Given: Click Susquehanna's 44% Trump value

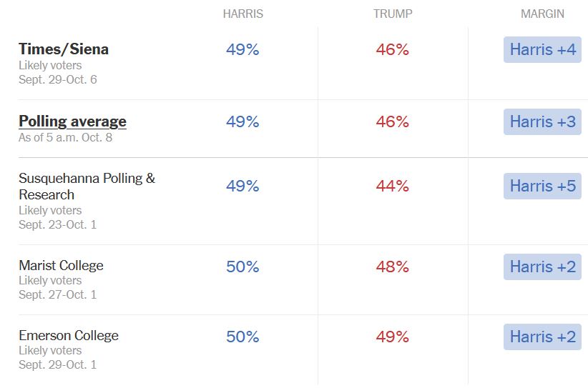Looking at the screenshot, I should (393, 186).
